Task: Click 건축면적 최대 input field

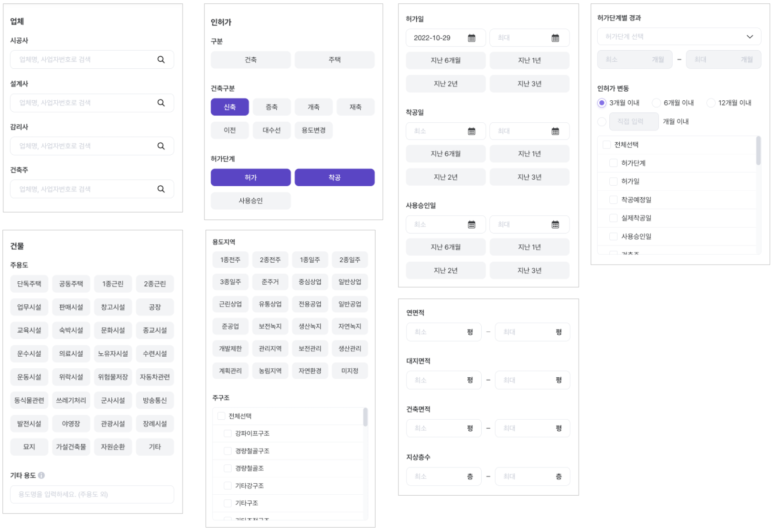Action: pyautogui.click(x=533, y=428)
